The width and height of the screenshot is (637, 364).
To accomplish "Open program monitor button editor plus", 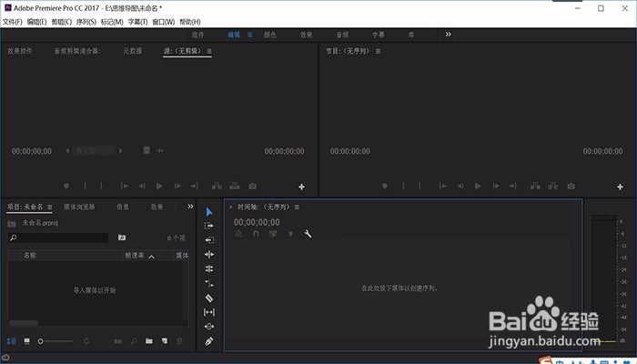I will point(620,187).
